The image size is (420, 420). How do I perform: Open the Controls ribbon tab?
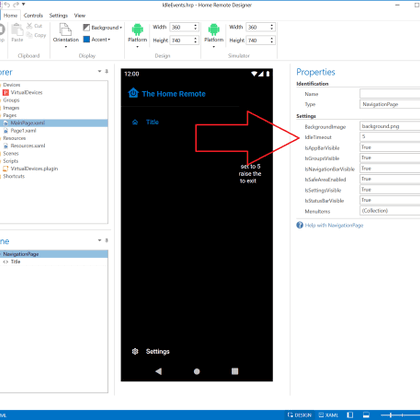click(x=33, y=16)
